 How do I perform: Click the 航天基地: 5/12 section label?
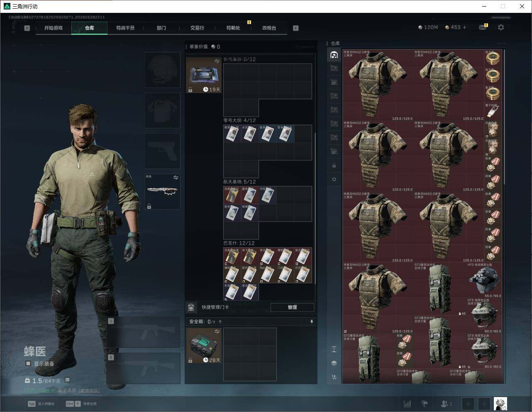point(239,182)
